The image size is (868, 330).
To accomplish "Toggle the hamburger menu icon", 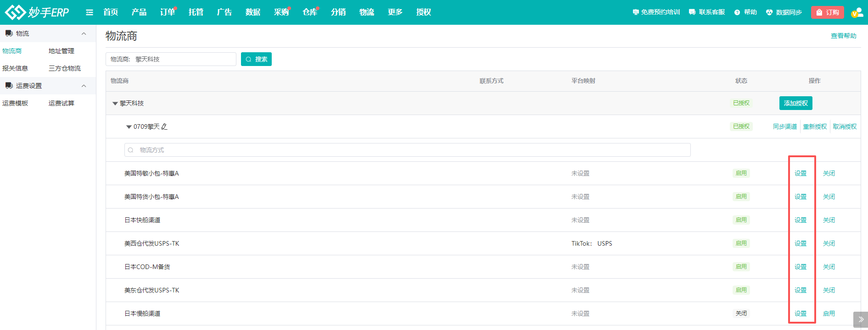I will (90, 12).
